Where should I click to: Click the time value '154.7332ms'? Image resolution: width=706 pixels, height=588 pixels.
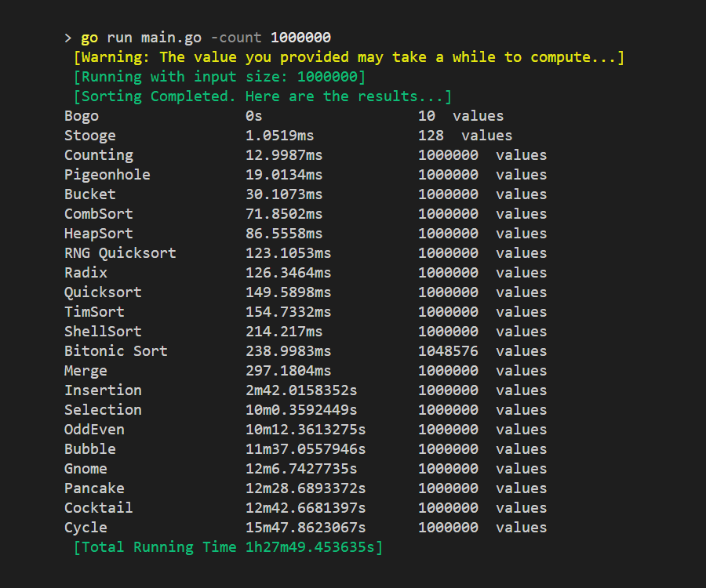click(288, 312)
